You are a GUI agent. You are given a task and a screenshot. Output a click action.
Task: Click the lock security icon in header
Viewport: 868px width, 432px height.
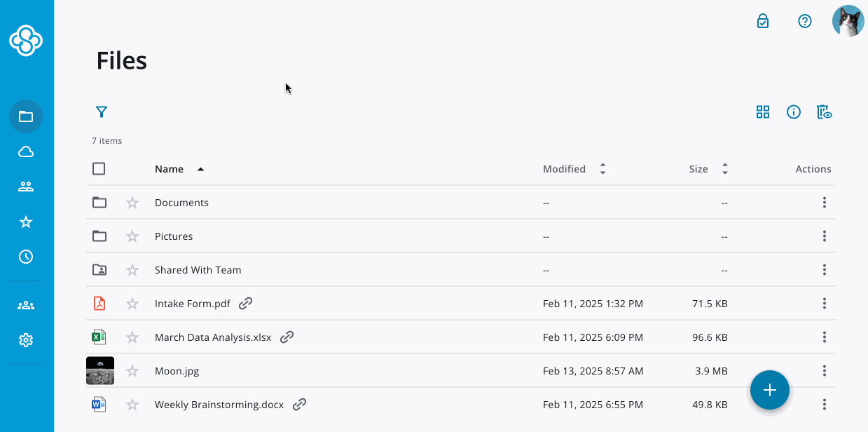point(763,21)
